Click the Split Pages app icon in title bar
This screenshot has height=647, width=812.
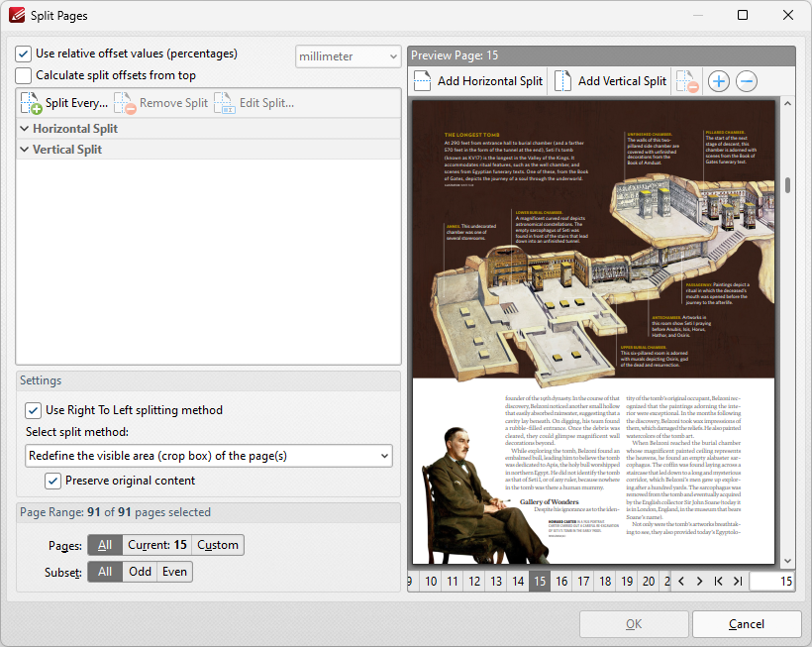coord(17,15)
